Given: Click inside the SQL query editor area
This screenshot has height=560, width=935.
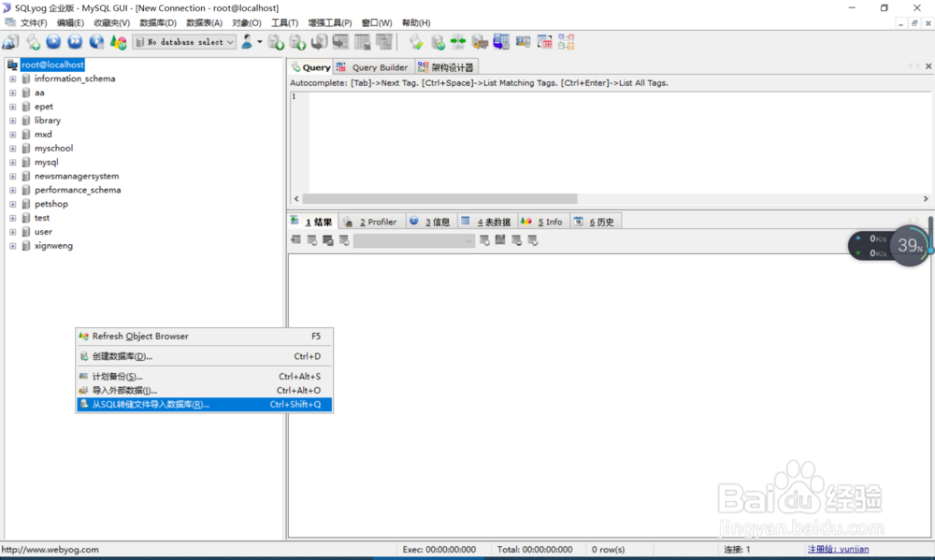Looking at the screenshot, I should tap(619, 142).
